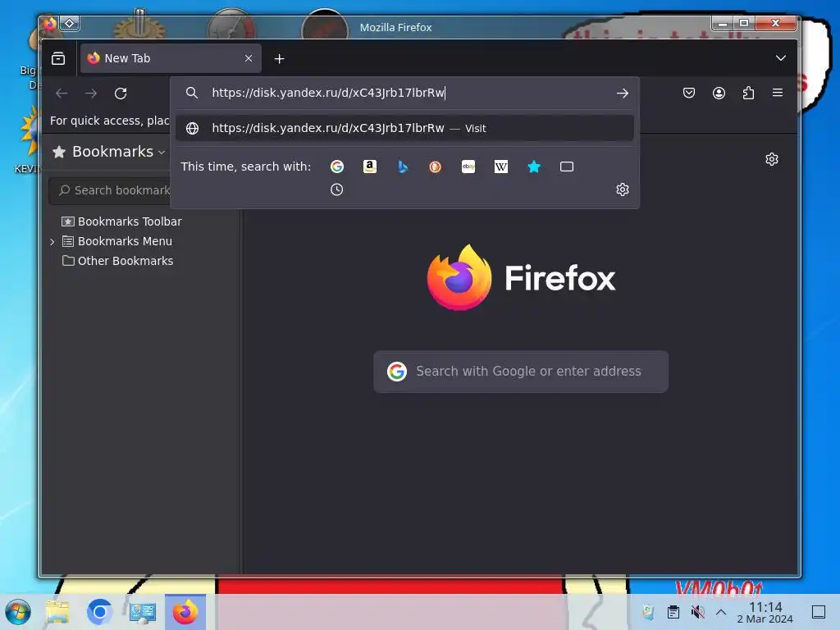Search in Bookmarks using star icon
Viewport: 840px width, 630px height.
pos(534,167)
